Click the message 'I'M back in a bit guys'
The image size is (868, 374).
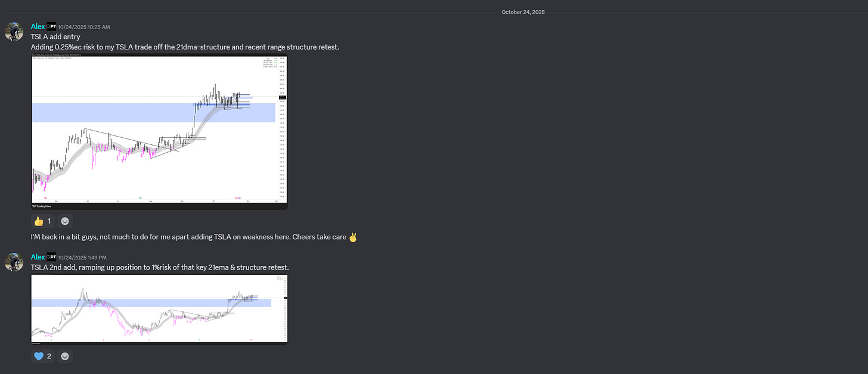click(194, 237)
